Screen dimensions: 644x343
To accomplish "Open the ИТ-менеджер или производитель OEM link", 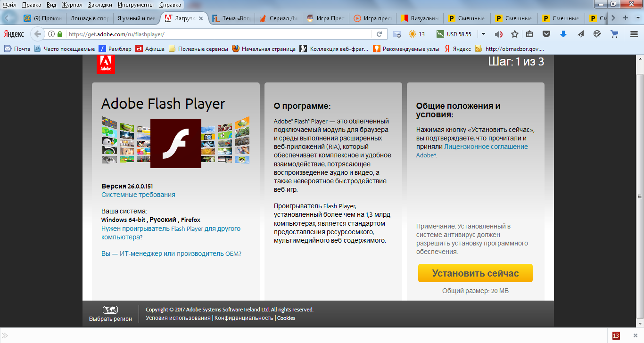I will click(x=171, y=253).
